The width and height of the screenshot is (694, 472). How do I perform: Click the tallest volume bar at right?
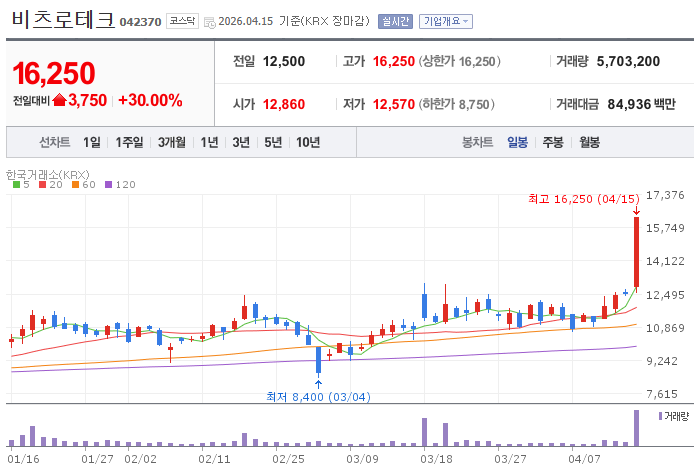(636, 428)
